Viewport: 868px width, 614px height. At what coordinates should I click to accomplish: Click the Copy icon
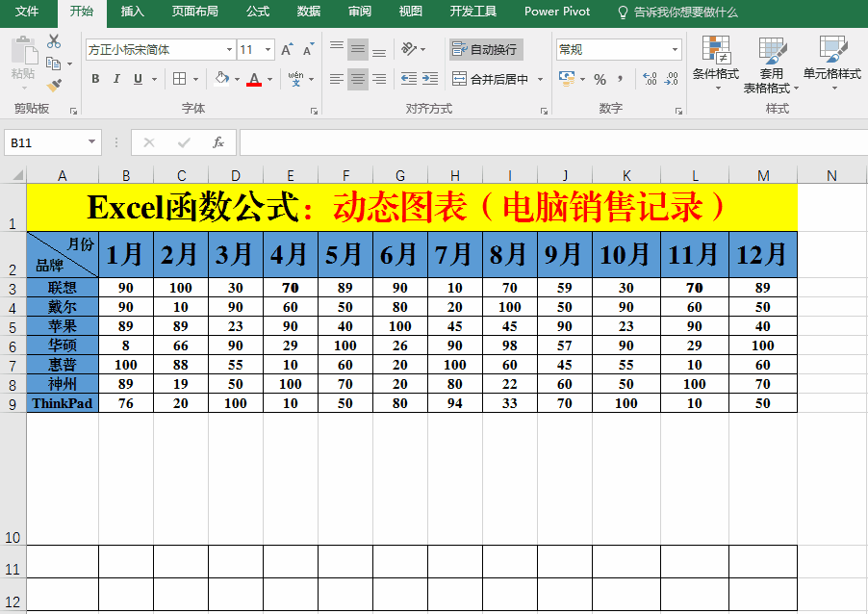53,64
